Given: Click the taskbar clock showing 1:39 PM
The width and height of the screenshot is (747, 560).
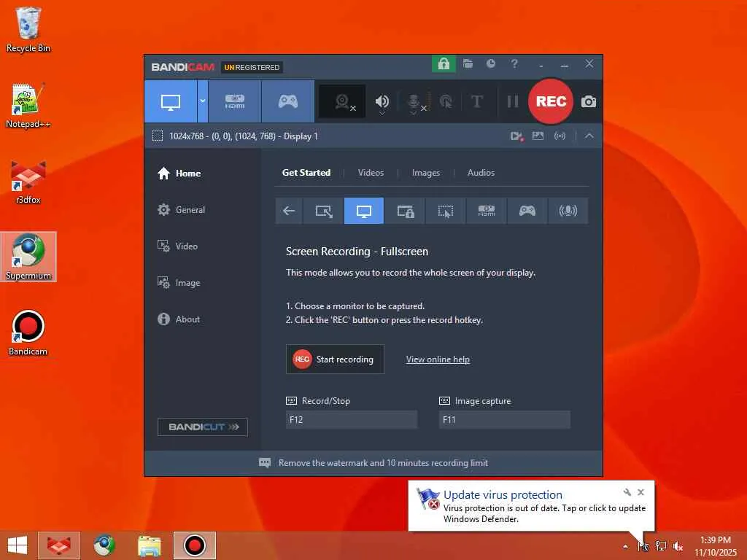Looking at the screenshot, I should [715, 546].
